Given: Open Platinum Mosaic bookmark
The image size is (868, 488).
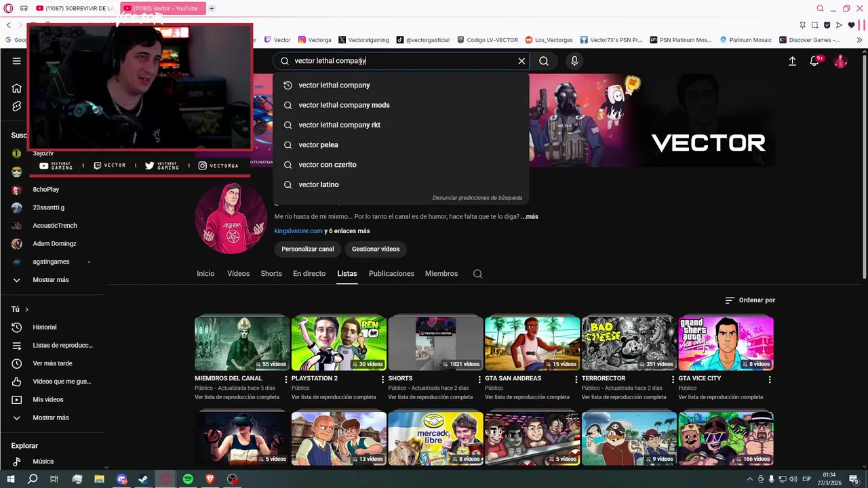Looking at the screenshot, I should (745, 40).
